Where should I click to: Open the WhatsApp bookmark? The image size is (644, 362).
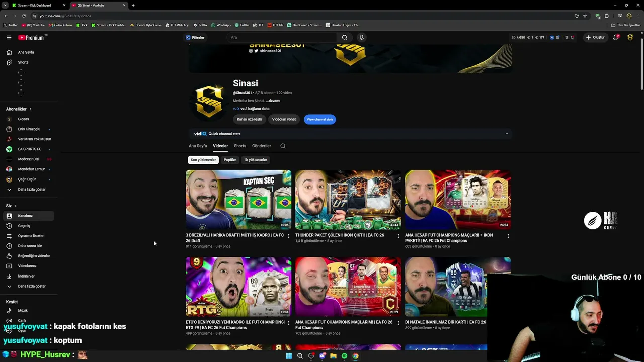221,25
